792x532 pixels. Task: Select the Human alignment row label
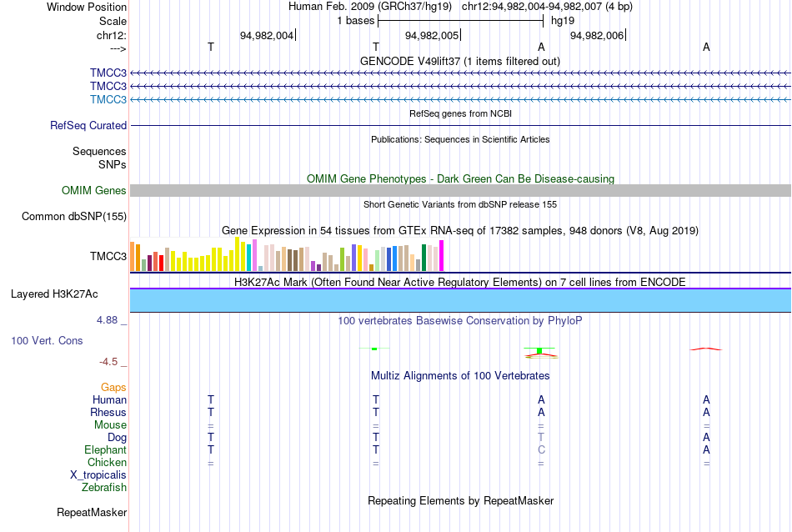pos(109,399)
